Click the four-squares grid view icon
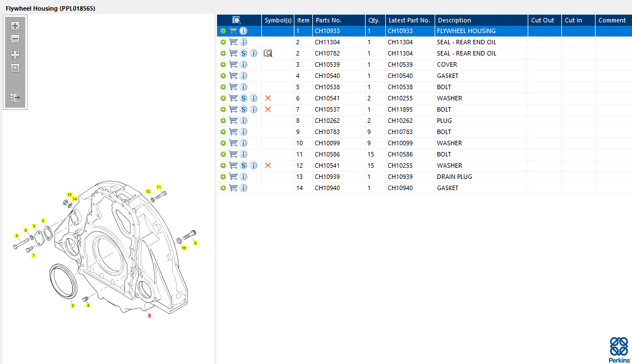Image resolution: width=632 pixels, height=364 pixels. (15, 55)
